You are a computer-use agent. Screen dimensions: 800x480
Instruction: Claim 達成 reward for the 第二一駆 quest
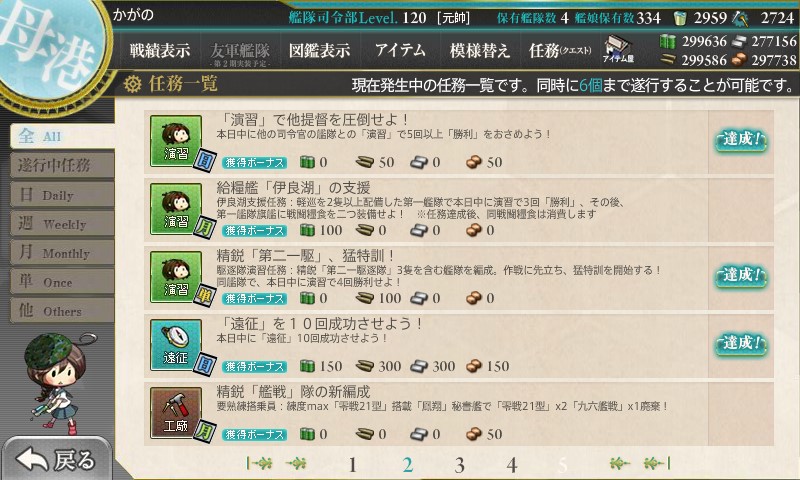[x=741, y=276]
